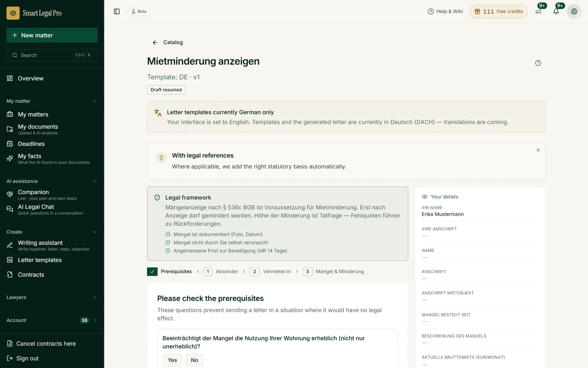Click the 111 free credits button
Image resolution: width=588 pixels, height=368 pixels.
[498, 11]
